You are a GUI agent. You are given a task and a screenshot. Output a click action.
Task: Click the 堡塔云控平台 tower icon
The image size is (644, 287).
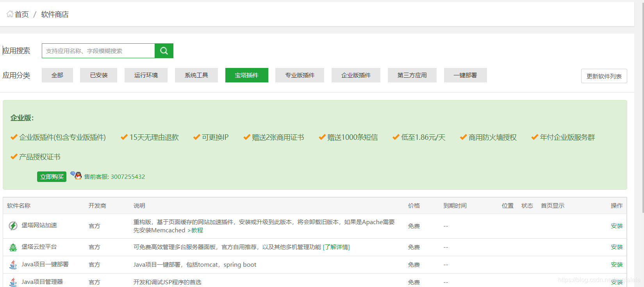point(13,247)
